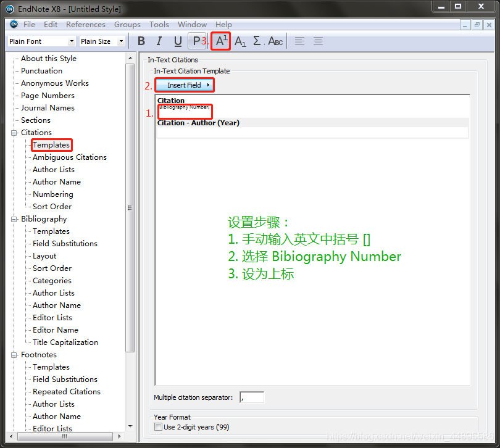The image size is (500, 448).
Task: Apply bold formatting with B icon
Action: (x=141, y=41)
